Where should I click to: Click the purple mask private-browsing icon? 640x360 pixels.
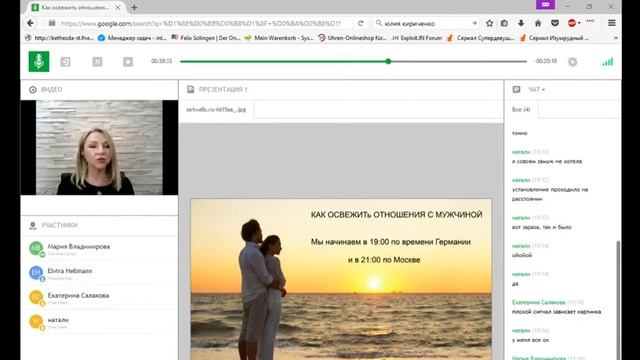545,4
